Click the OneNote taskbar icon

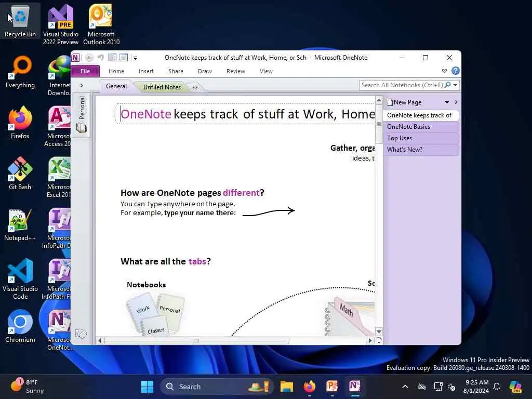point(354,387)
